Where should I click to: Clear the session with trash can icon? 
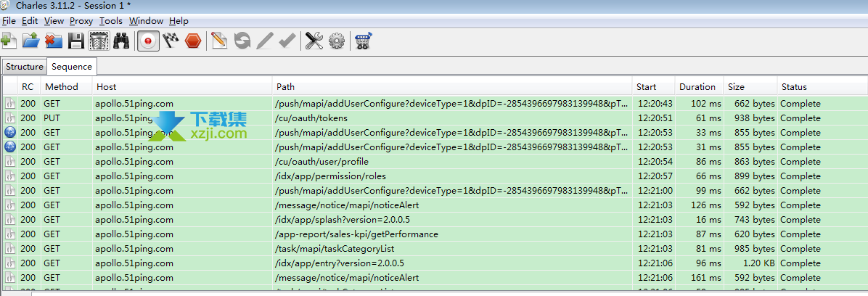point(99,41)
